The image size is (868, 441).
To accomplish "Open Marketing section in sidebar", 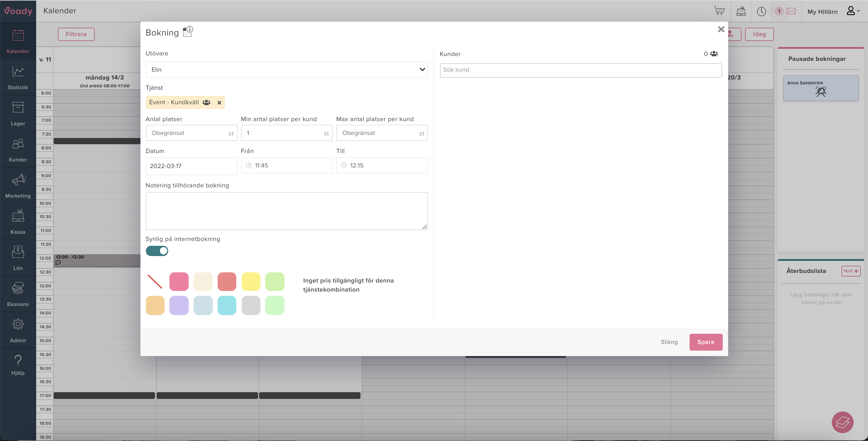I will pyautogui.click(x=18, y=186).
